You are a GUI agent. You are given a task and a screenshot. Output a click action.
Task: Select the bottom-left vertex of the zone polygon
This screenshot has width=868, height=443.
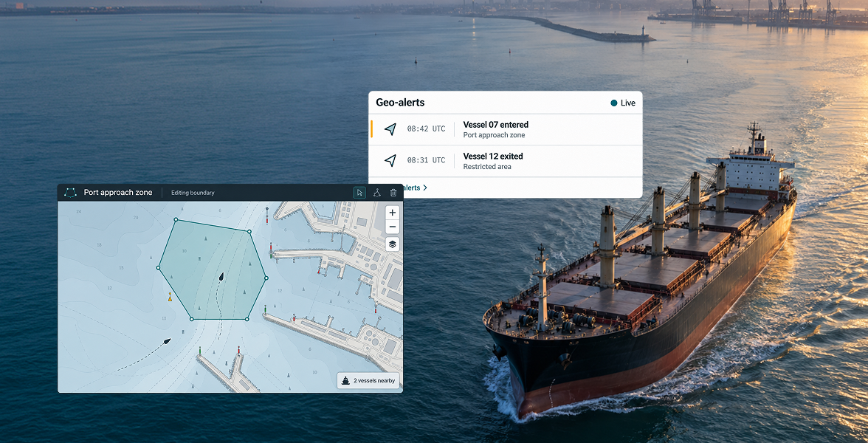coord(192,319)
